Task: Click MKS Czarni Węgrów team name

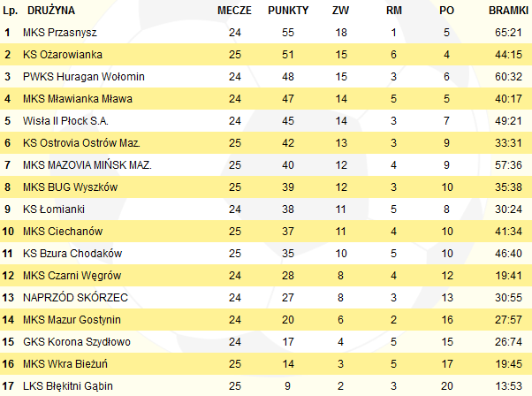Action: [x=72, y=275]
